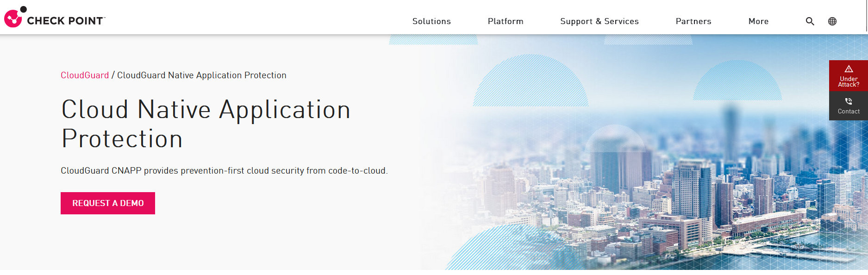Viewport: 868px width, 275px height.
Task: Open the More menu
Action: point(758,21)
